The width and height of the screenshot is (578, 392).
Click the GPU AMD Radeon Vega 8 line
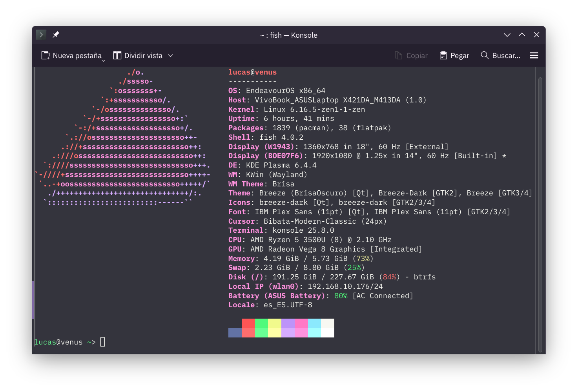[x=325, y=249]
